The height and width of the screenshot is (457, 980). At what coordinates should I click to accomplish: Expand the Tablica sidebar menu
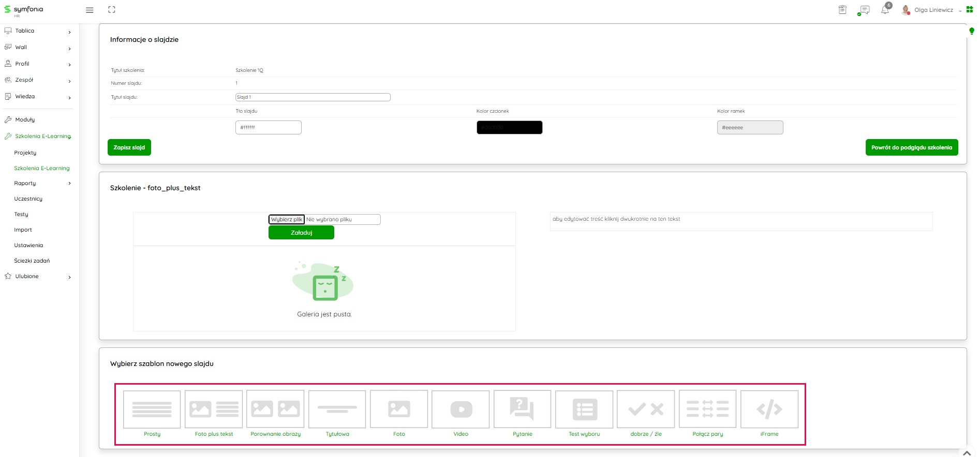[37, 31]
